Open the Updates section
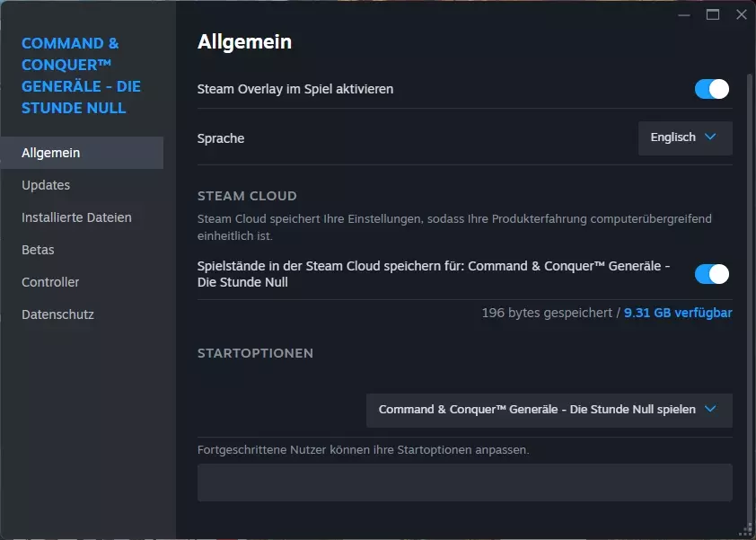 (46, 185)
